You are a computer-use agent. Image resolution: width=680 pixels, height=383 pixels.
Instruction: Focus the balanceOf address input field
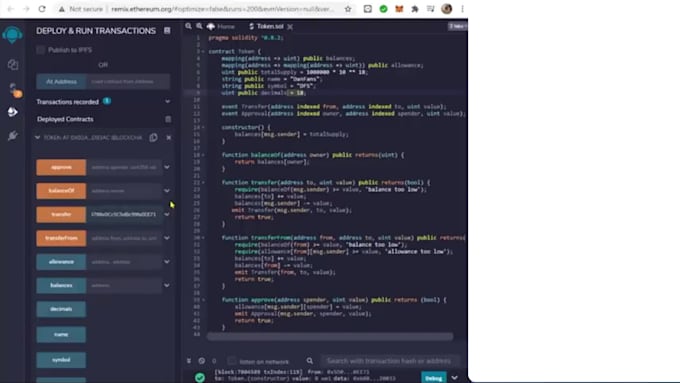(x=124, y=190)
